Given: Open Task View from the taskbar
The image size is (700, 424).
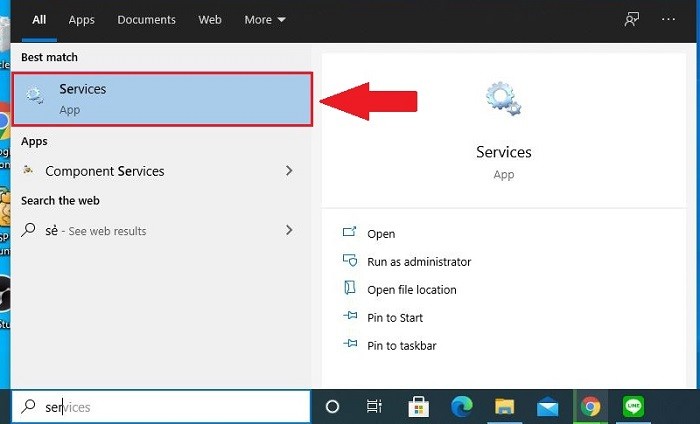Looking at the screenshot, I should [374, 407].
